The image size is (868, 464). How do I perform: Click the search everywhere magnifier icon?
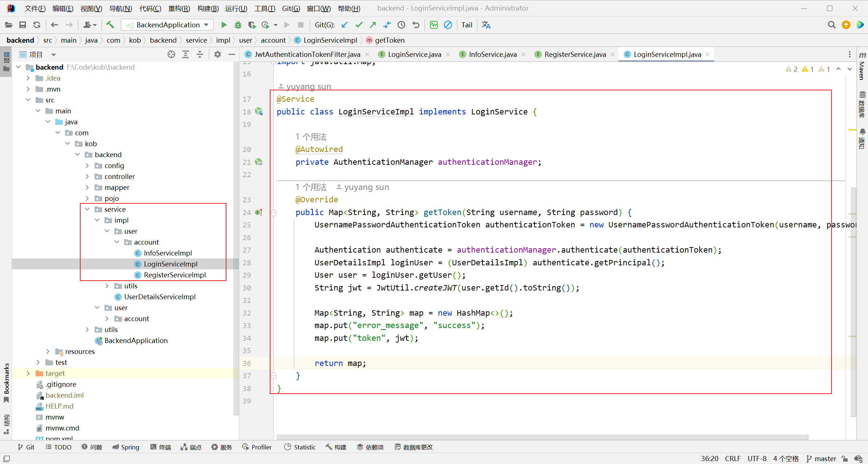832,25
